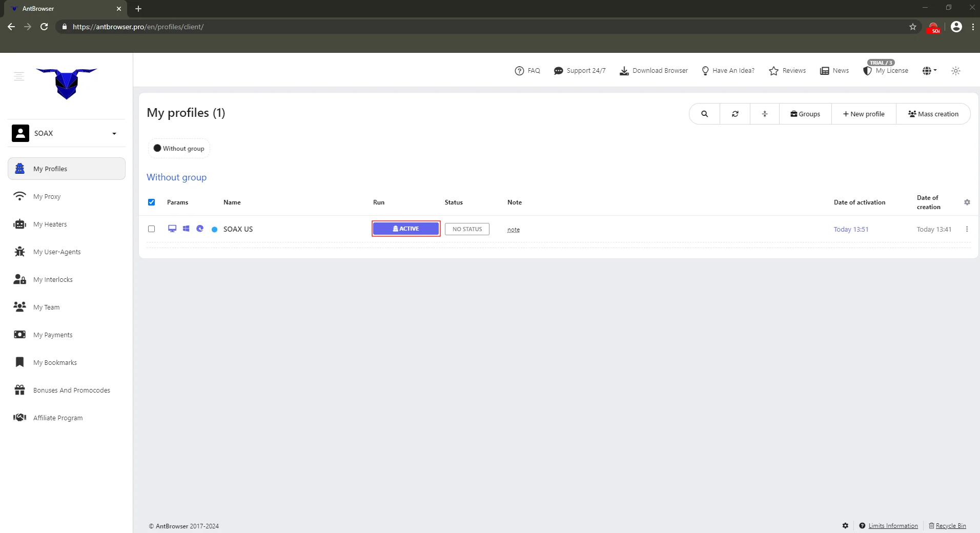980x533 pixels.
Task: Click the footer settings gear icon
Action: click(x=845, y=525)
